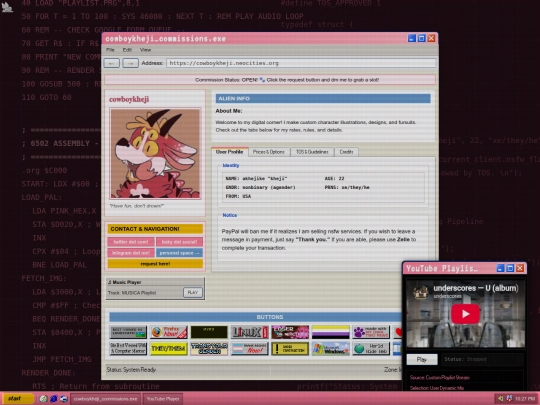This screenshot has height=405, width=540.
Task: Click the browser back arrow button
Action: click(112, 63)
